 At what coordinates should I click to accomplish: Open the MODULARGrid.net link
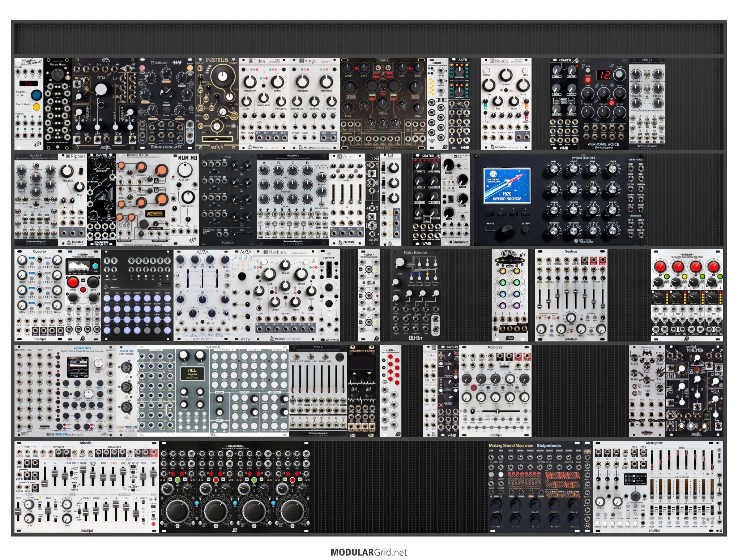(x=369, y=552)
